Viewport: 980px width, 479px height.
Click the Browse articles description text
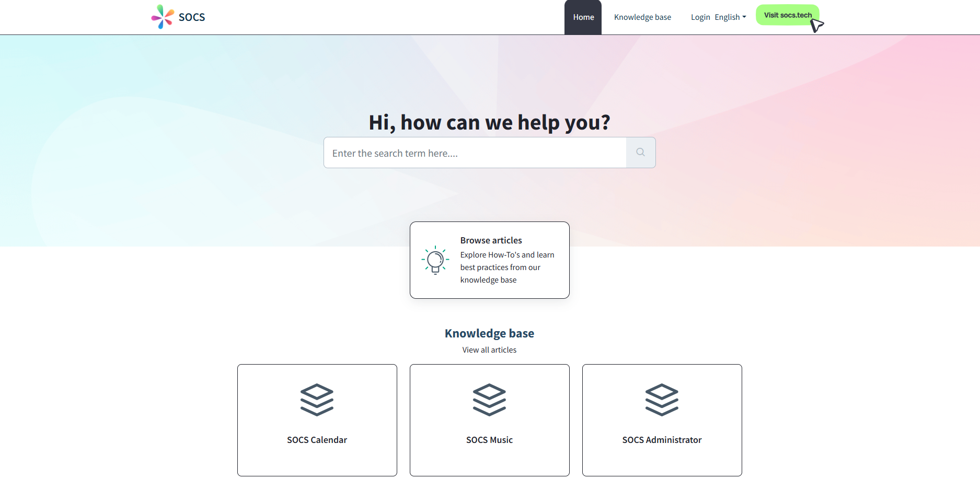(x=507, y=267)
